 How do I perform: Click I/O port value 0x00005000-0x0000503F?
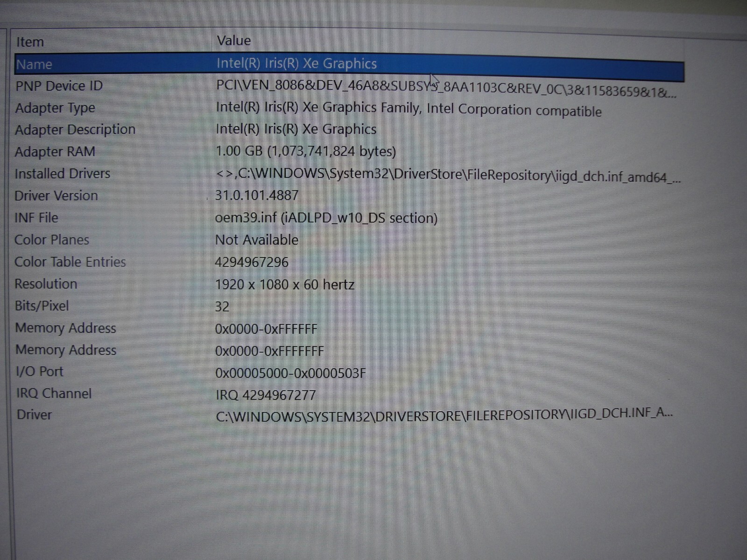290,373
